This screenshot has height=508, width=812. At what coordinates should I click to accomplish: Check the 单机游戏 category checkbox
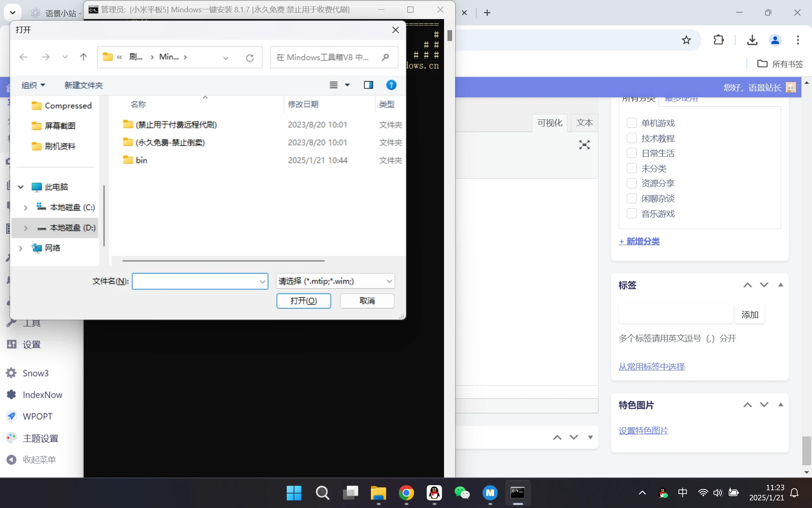click(631, 122)
